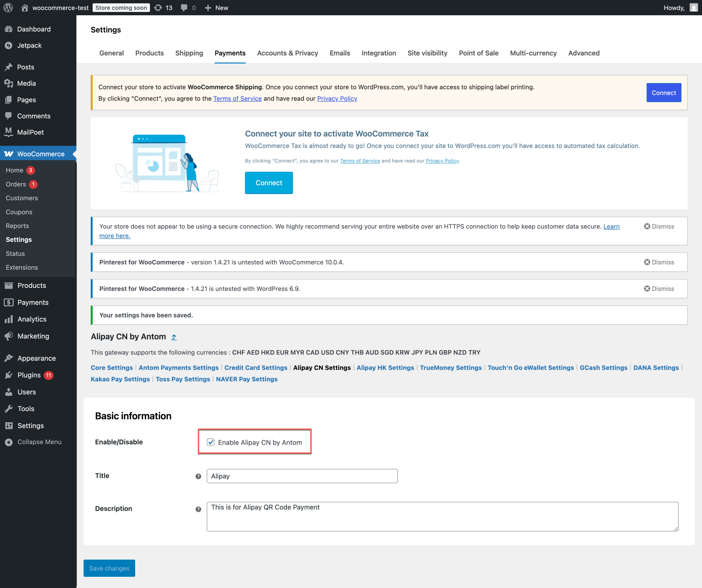
Task: Click the return arrow beside Alipay CN by Antom
Action: [x=174, y=337]
